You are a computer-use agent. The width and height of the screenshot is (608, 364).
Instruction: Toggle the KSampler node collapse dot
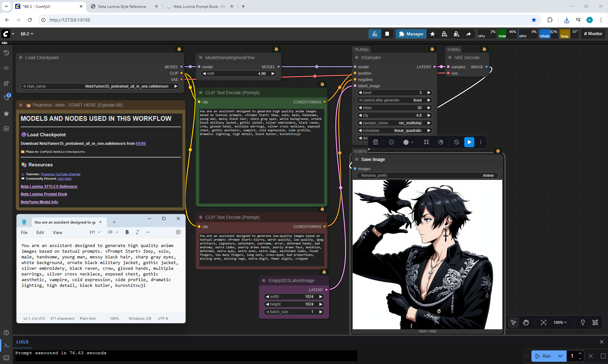click(x=357, y=58)
